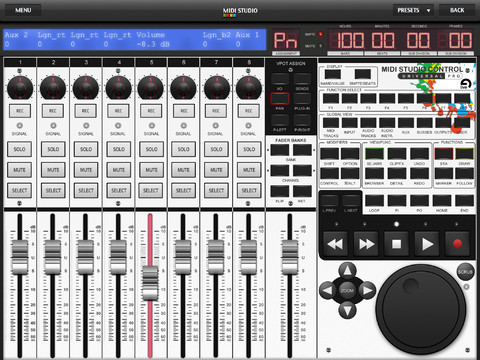Click the UNDO button
This screenshot has height=360, width=480.
[x=419, y=154]
